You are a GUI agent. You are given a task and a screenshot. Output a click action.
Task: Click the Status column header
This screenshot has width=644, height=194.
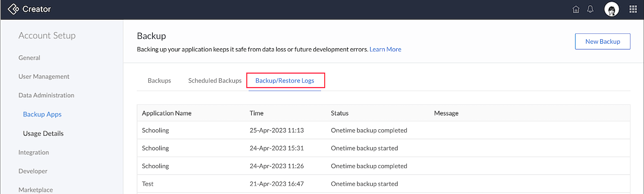(x=340, y=113)
